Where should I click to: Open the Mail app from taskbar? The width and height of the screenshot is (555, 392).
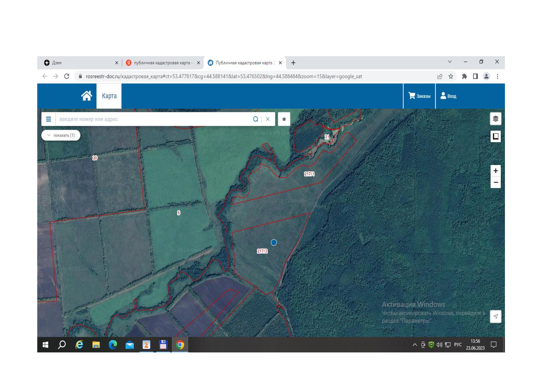point(130,345)
